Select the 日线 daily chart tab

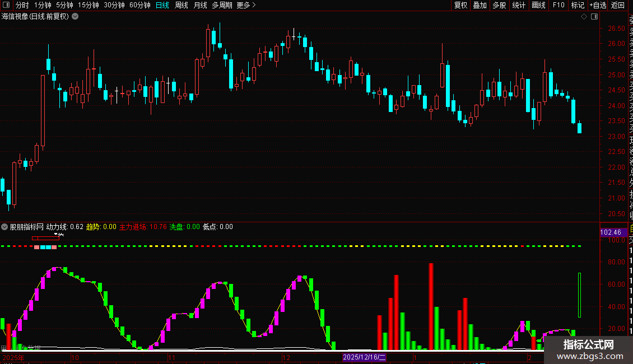tap(162, 5)
